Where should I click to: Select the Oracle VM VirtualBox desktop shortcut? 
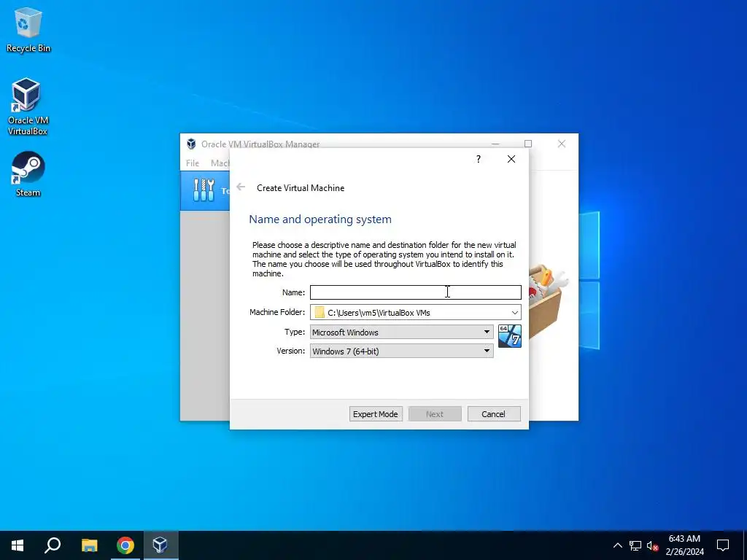[x=27, y=106]
